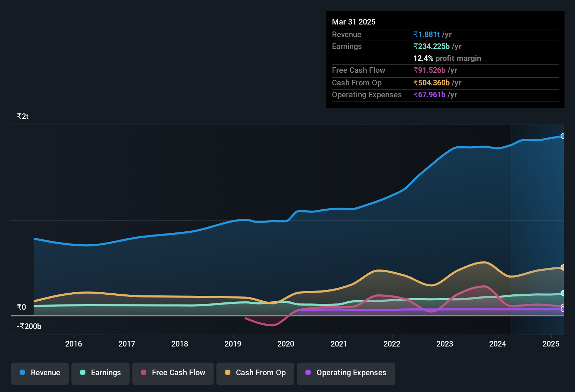Viewport: 575px width, 392px height.
Task: Click the 2025 x-axis label
Action: click(551, 344)
